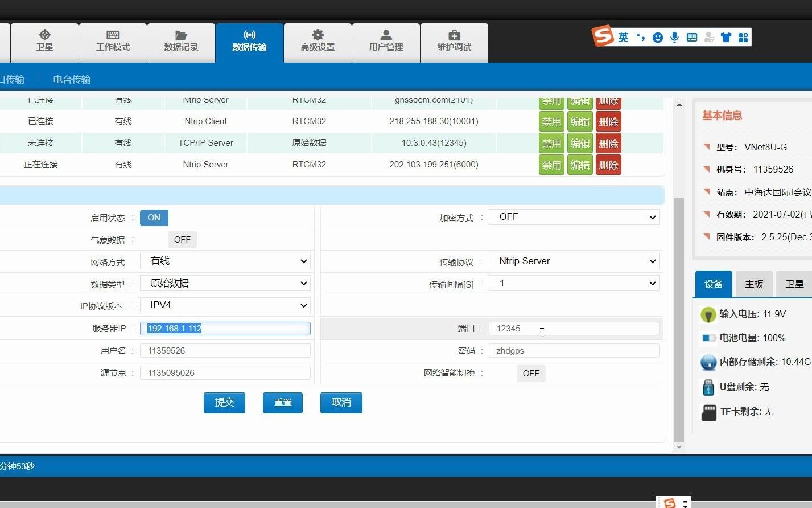The width and height of the screenshot is (812, 508).
Task: Open the 传输协议 dropdown
Action: [574, 261]
